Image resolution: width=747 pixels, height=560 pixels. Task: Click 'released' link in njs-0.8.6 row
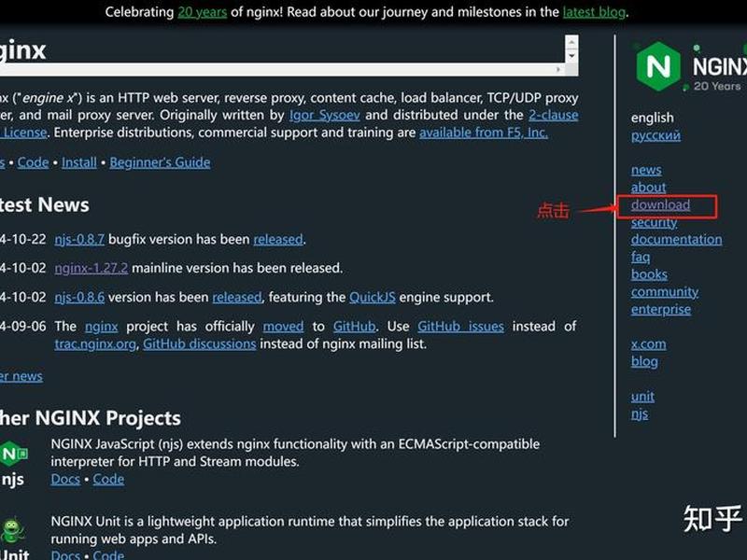(237, 297)
